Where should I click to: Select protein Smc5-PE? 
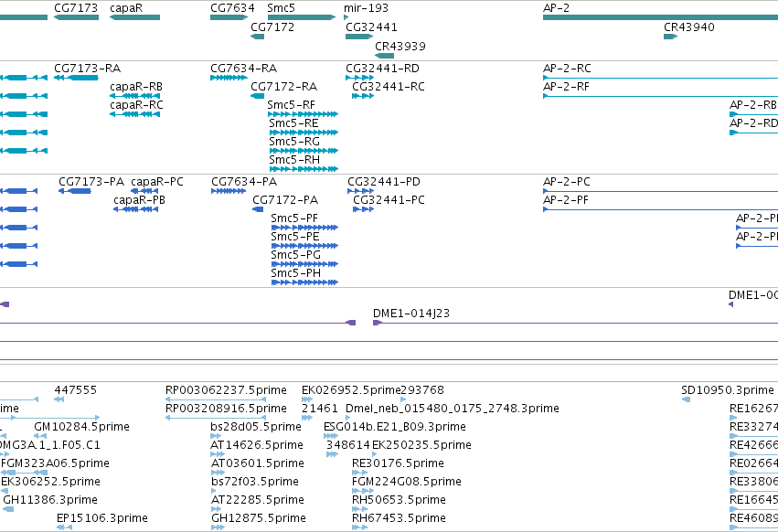(294, 238)
